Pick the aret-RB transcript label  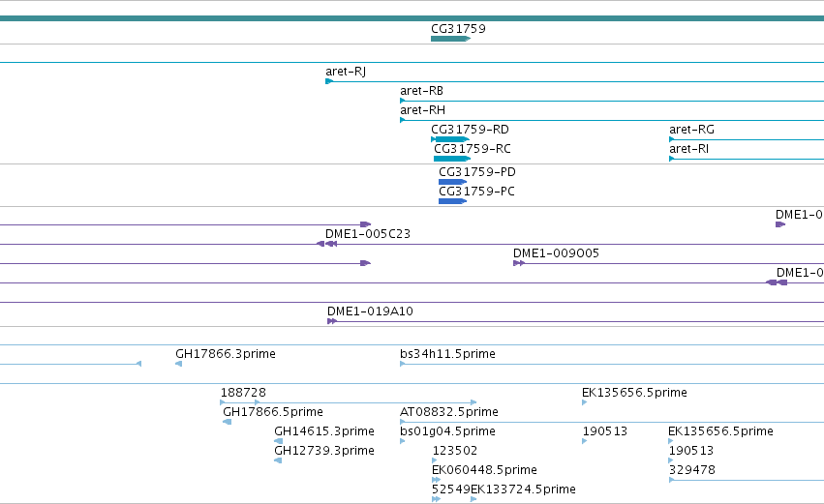(421, 90)
